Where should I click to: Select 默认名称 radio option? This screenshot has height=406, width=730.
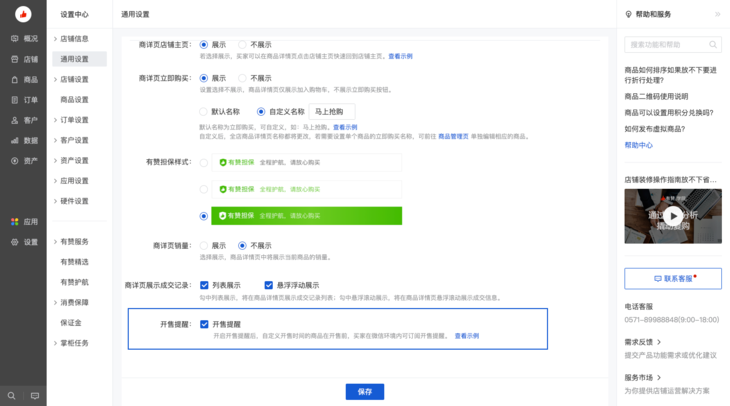pyautogui.click(x=204, y=112)
